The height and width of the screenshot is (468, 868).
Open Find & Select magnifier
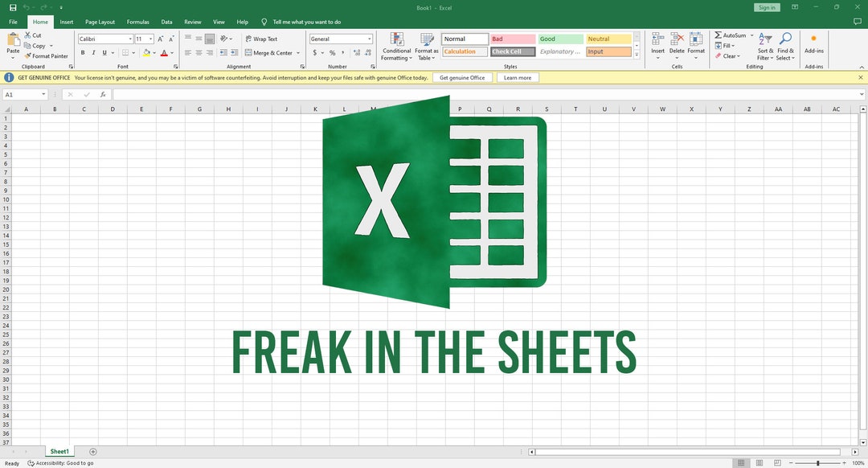(785, 47)
